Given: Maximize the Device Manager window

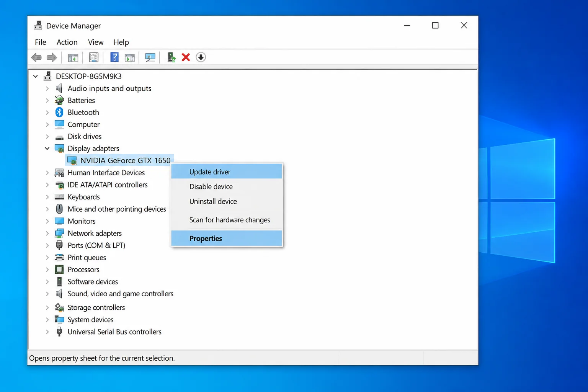Looking at the screenshot, I should pyautogui.click(x=435, y=25).
